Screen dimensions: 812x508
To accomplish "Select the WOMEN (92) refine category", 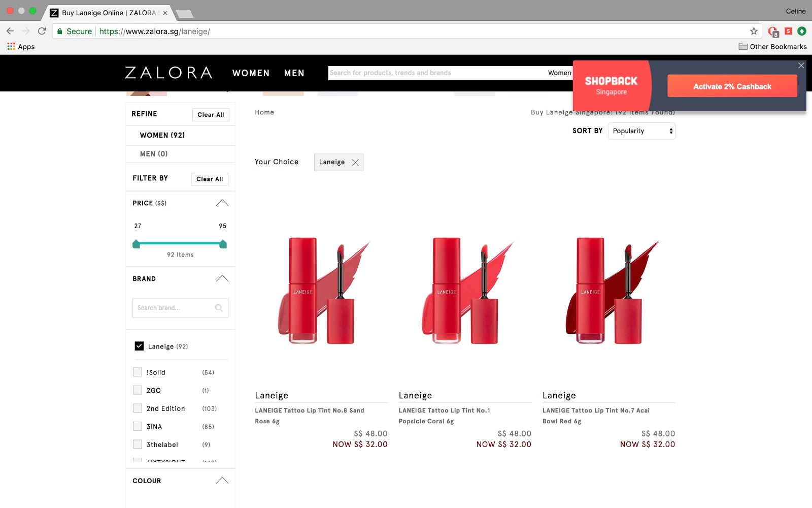I will [162, 135].
